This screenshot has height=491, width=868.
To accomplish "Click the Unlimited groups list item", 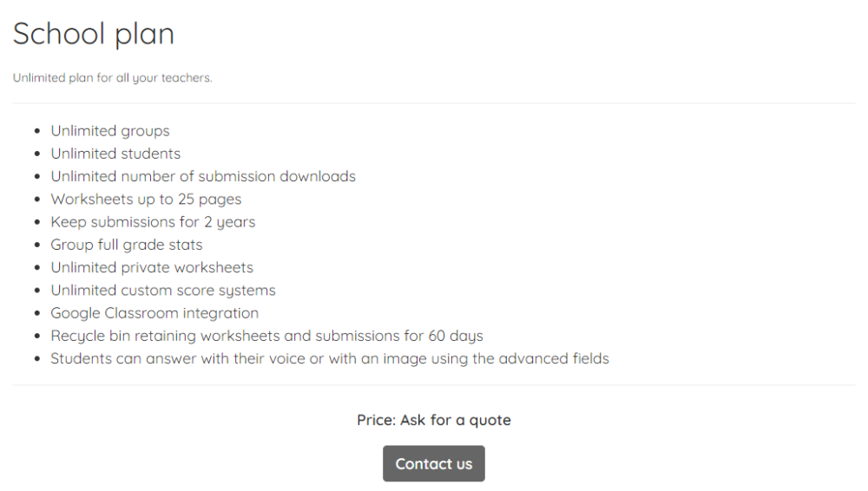I will [110, 131].
